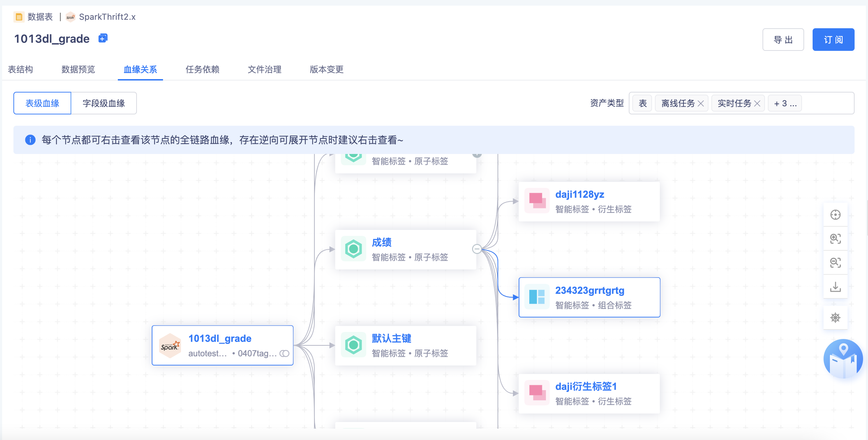Remove the 离线任务 asset type tag
The height and width of the screenshot is (440, 868).
pyautogui.click(x=701, y=103)
